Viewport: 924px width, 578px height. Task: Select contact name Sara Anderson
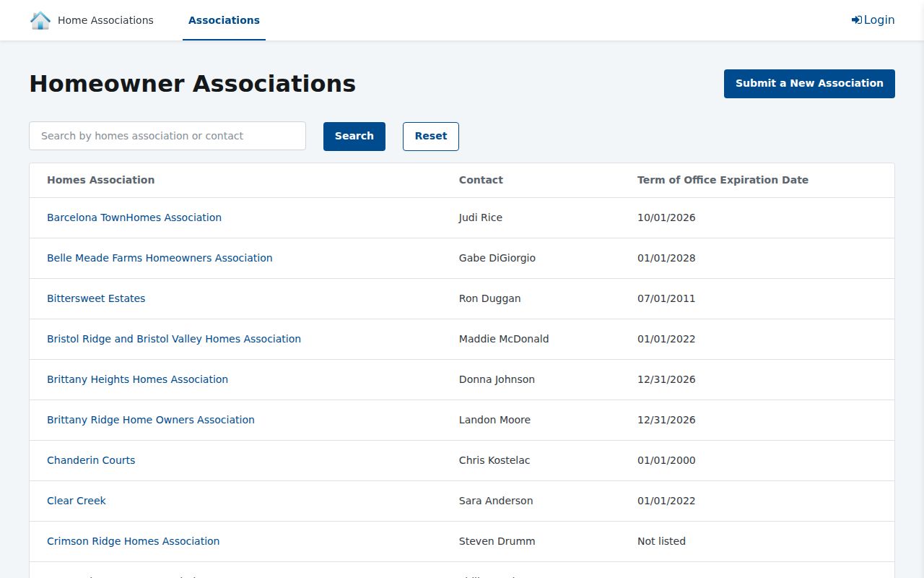[496, 501]
